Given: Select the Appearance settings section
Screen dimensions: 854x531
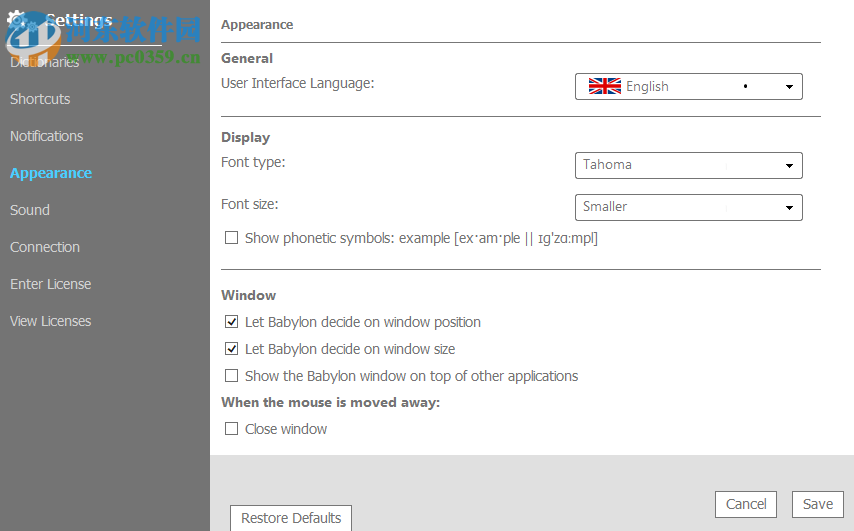Looking at the screenshot, I should tap(51, 173).
